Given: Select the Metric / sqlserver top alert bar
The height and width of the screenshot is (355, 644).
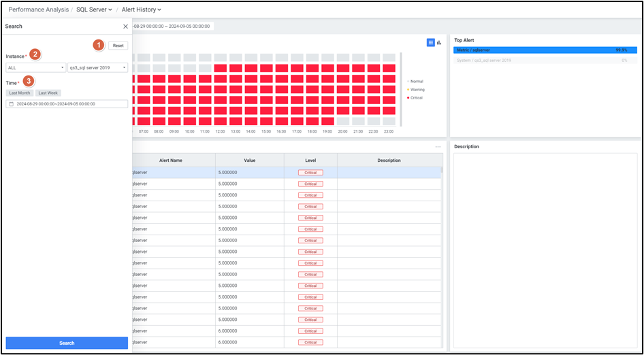Looking at the screenshot, I should click(x=545, y=50).
